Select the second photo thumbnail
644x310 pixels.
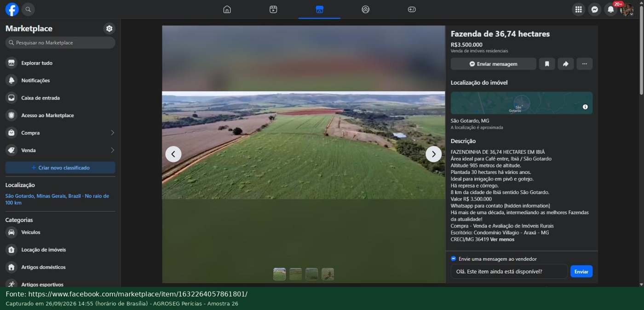(296, 274)
